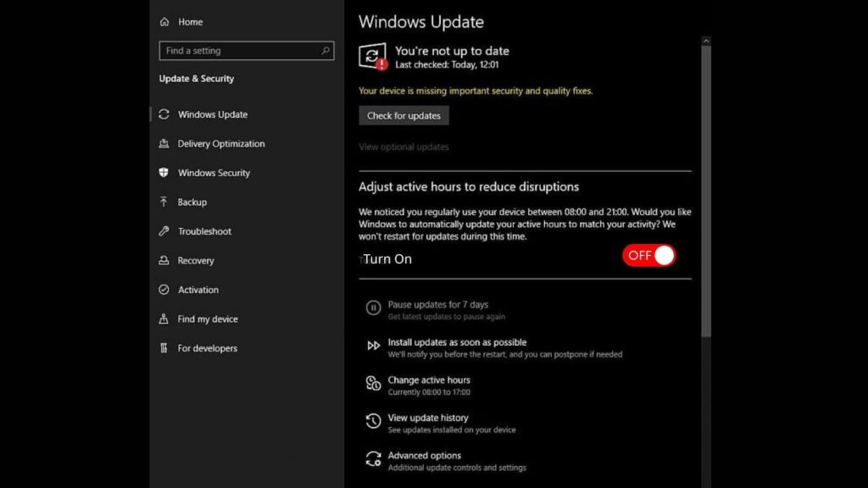The image size is (868, 488).
Task: Open the Home settings page
Action: point(191,21)
